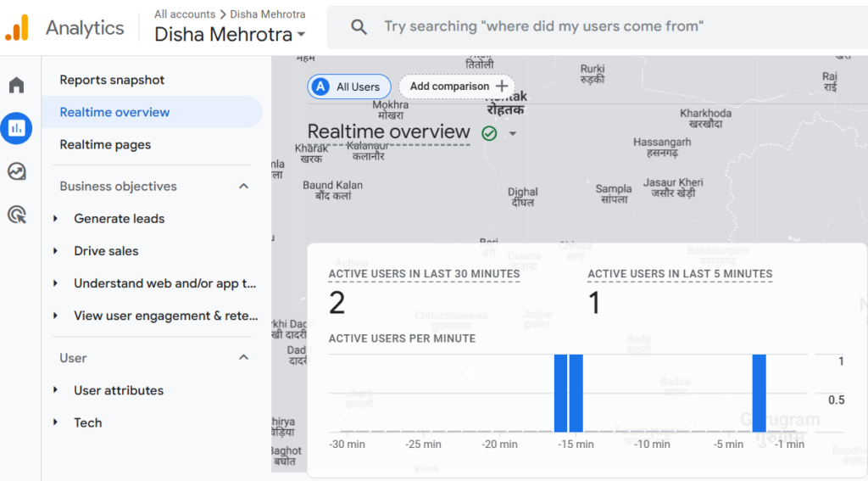Click Add comparison button
Screen dimensions: 868x481
coord(458,87)
